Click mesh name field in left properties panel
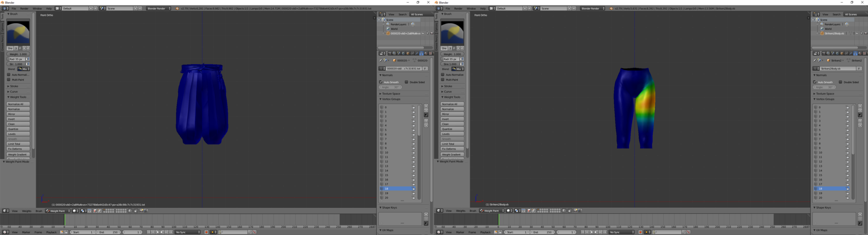This screenshot has width=868, height=235. click(403, 69)
